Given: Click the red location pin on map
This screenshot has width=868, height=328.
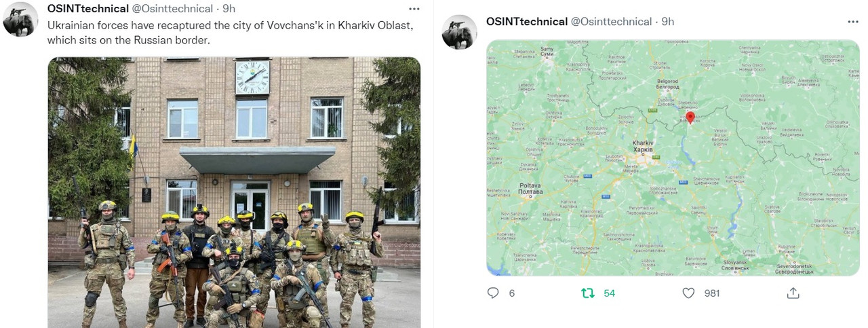Looking at the screenshot, I should point(690,117).
